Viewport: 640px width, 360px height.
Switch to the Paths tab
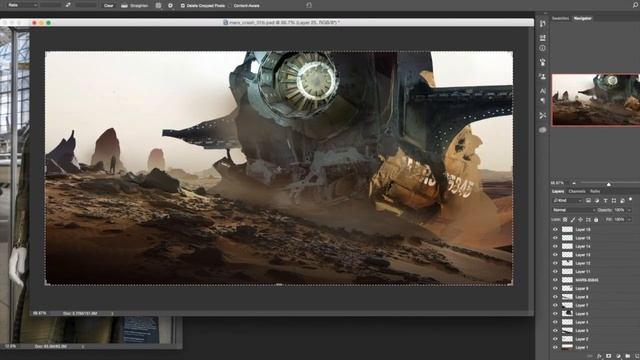(595, 191)
